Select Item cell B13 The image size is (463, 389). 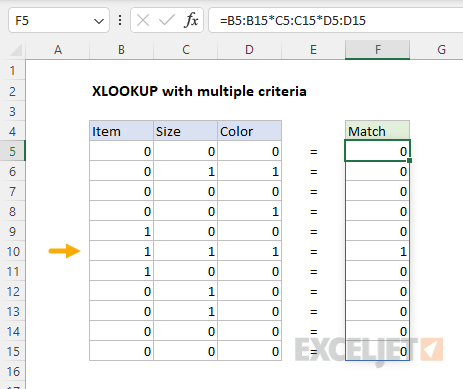click(121, 311)
